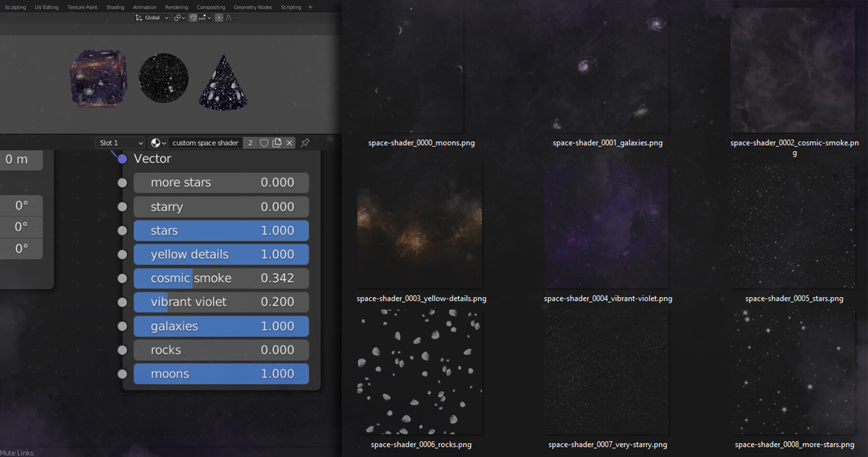Enable proportional editing
This screenshot has height=457, width=868.
point(218,17)
